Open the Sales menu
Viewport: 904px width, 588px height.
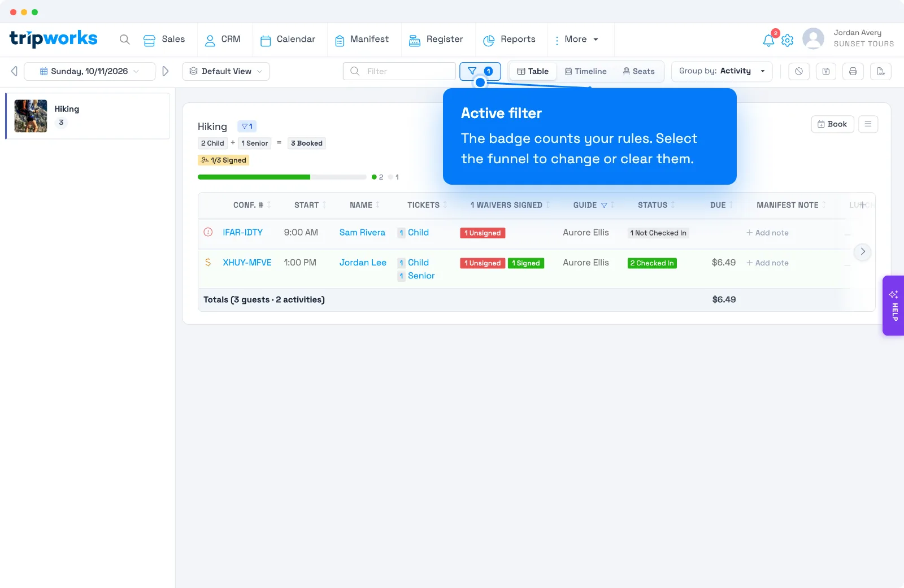tap(164, 40)
